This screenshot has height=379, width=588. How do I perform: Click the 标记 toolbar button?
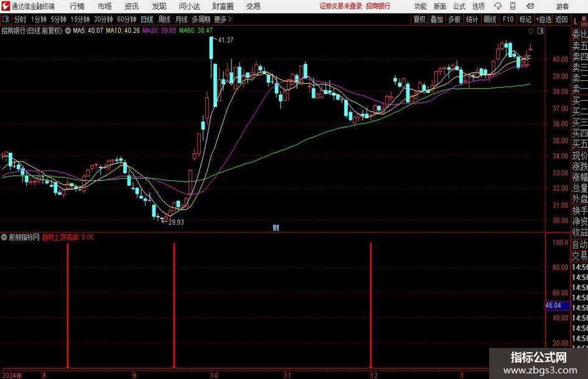525,19
